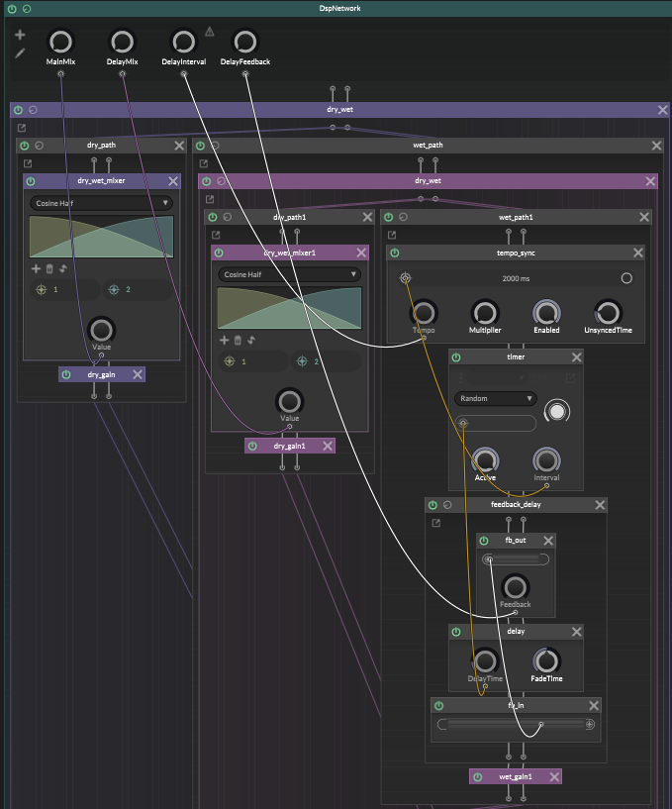This screenshot has height=809, width=672.
Task: Disable the dry_gain node power button
Action: [x=67, y=374]
